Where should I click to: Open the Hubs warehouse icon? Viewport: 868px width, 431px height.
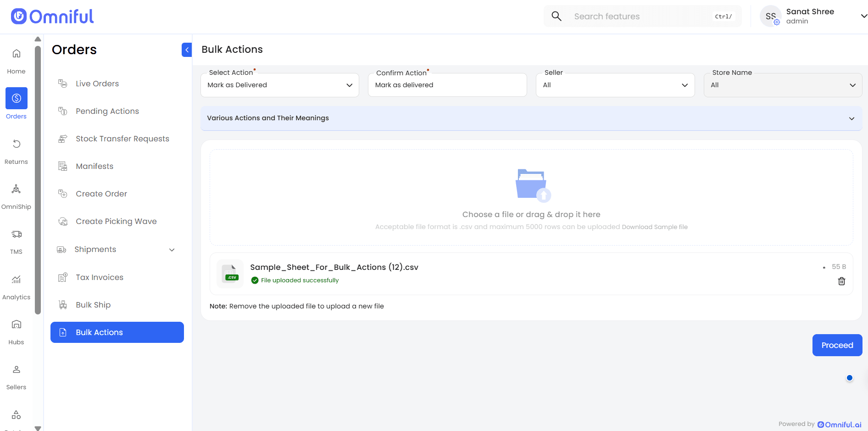coord(16,325)
